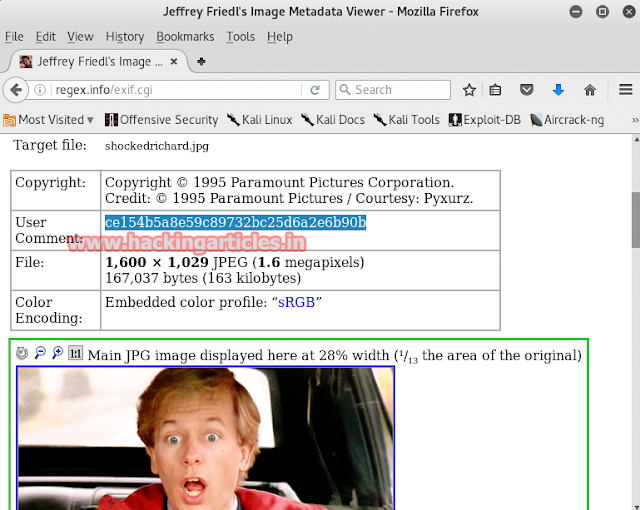Open the Firefox hamburger menu

coord(625,90)
